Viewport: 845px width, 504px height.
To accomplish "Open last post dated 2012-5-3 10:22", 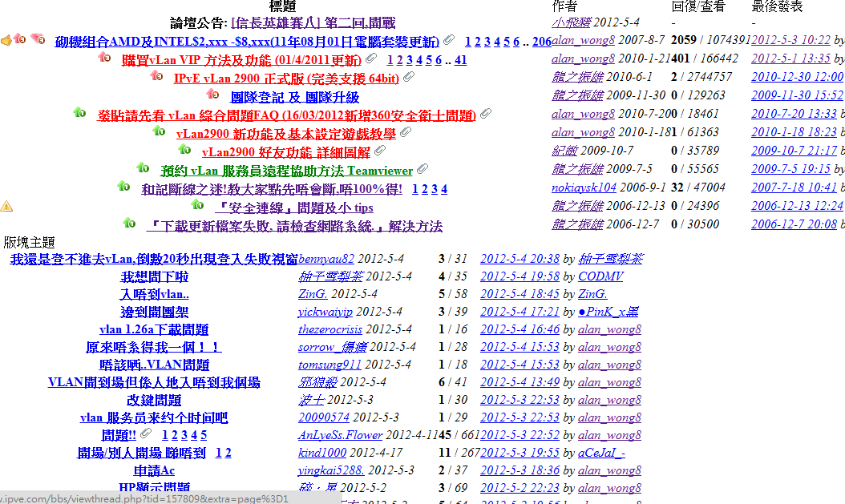I will point(790,40).
